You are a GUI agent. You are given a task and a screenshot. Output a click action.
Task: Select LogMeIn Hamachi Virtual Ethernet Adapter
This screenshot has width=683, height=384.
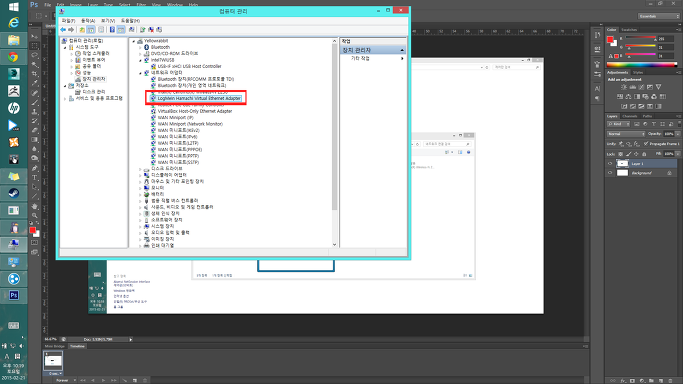pyautogui.click(x=199, y=98)
